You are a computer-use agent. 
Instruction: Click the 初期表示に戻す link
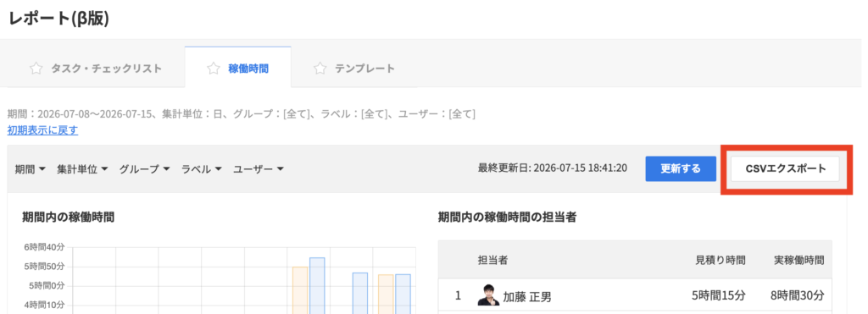pyautogui.click(x=42, y=130)
